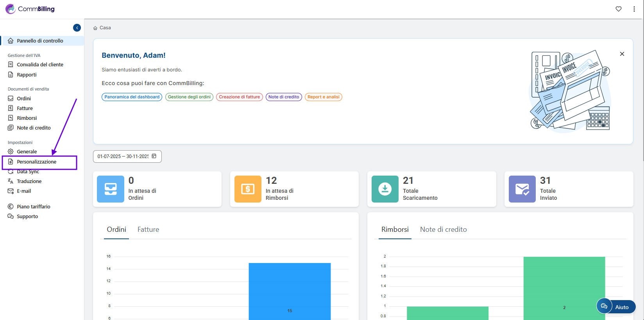Click the heart favorites icon in header
The height and width of the screenshot is (320, 644).
point(618,9)
